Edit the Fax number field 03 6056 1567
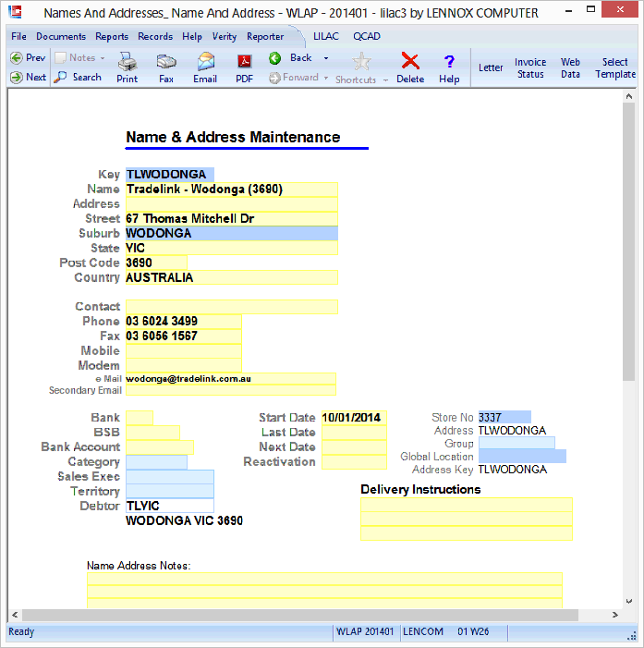This screenshot has height=648, width=644. point(184,336)
